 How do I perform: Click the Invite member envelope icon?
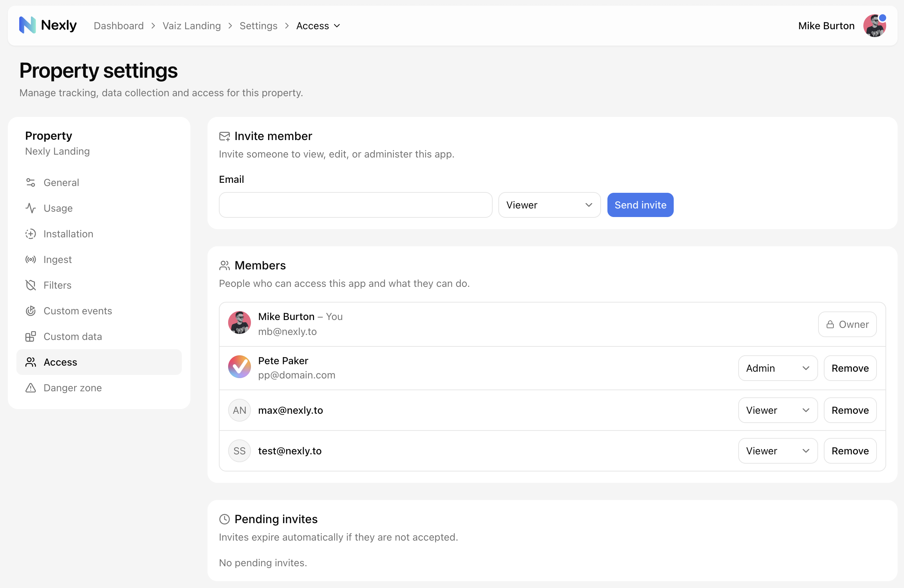pyautogui.click(x=225, y=136)
